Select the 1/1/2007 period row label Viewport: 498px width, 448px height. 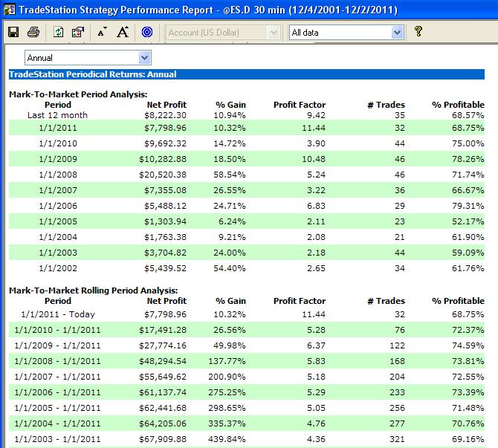58,190
